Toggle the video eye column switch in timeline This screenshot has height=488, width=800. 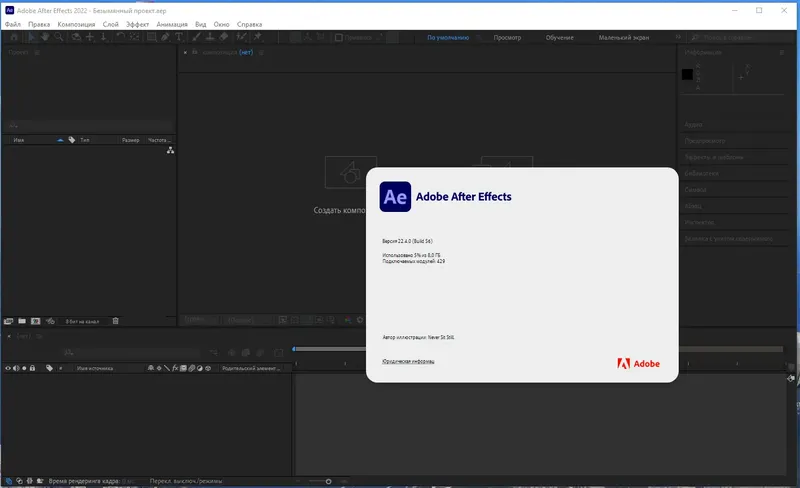[8, 368]
